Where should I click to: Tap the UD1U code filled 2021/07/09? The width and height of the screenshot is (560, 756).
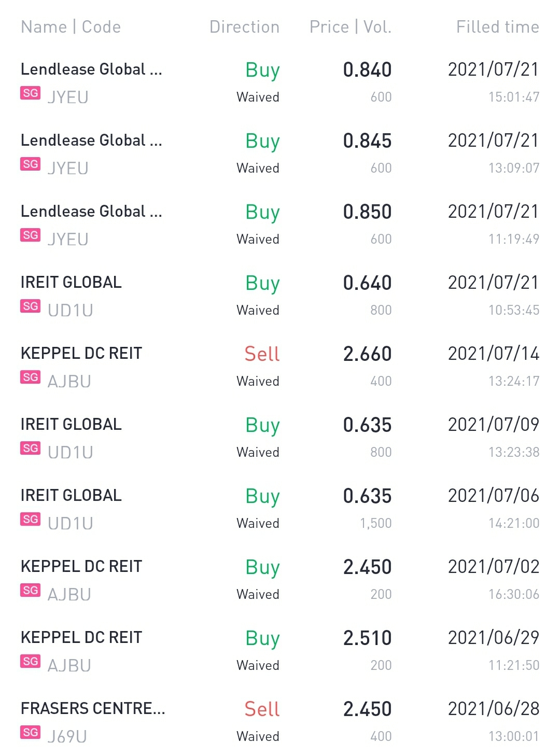(x=71, y=452)
